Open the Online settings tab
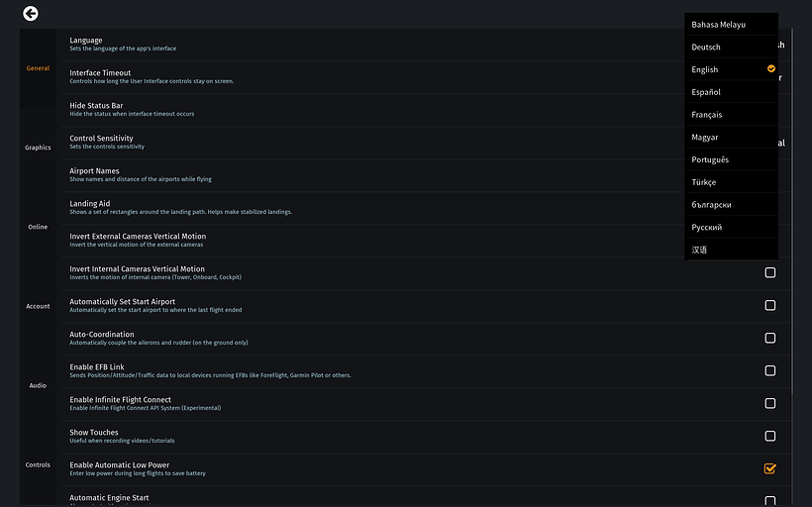 [x=38, y=227]
